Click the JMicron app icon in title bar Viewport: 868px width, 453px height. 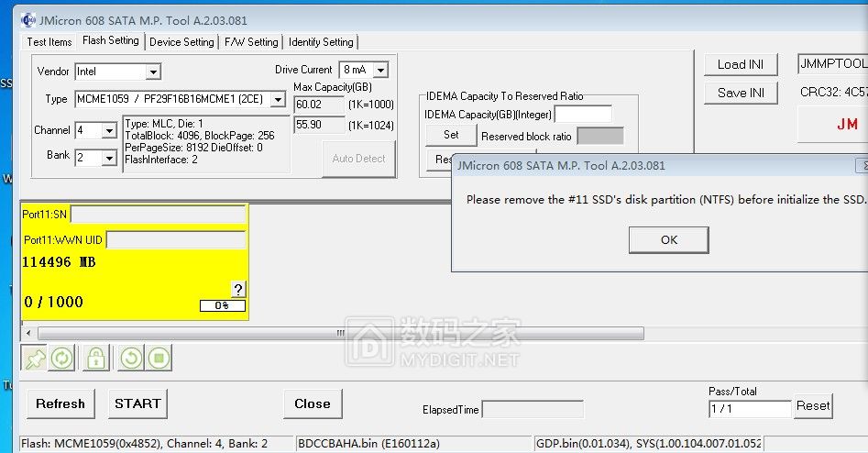tap(27, 20)
